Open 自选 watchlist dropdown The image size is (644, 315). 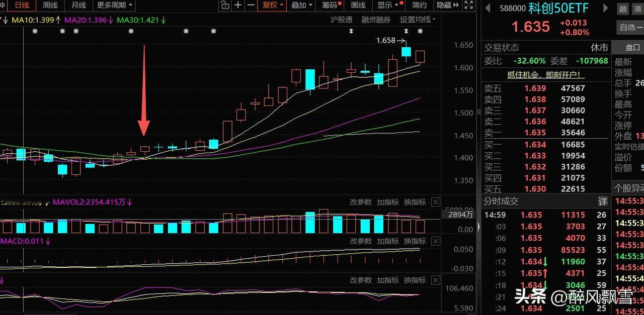point(630,28)
